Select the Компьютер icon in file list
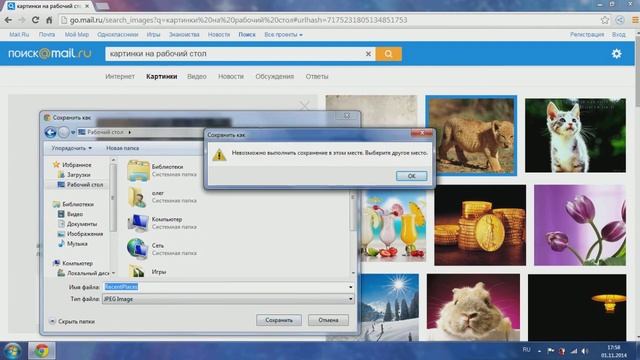The height and width of the screenshot is (360, 640). click(138, 223)
